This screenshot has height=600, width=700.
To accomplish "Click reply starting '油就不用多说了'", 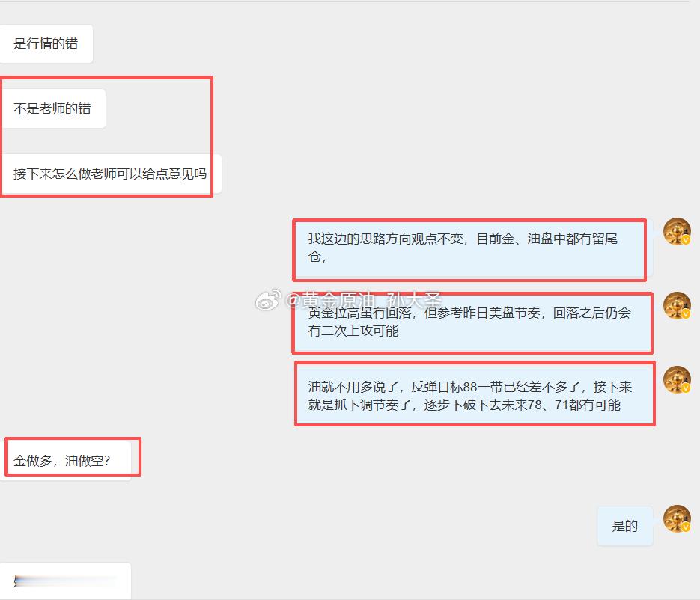I will 474,396.
